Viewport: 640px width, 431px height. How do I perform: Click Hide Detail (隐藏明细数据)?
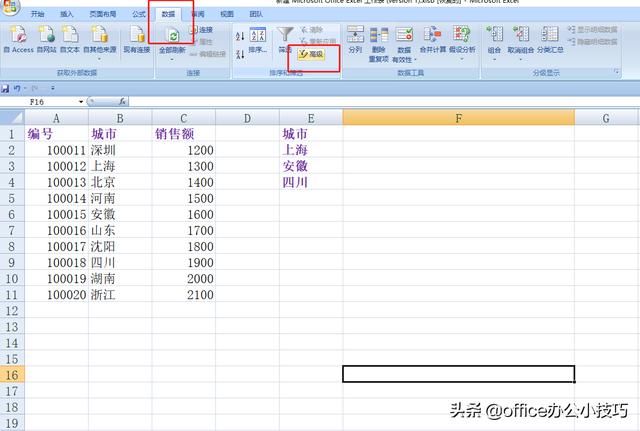click(592, 42)
